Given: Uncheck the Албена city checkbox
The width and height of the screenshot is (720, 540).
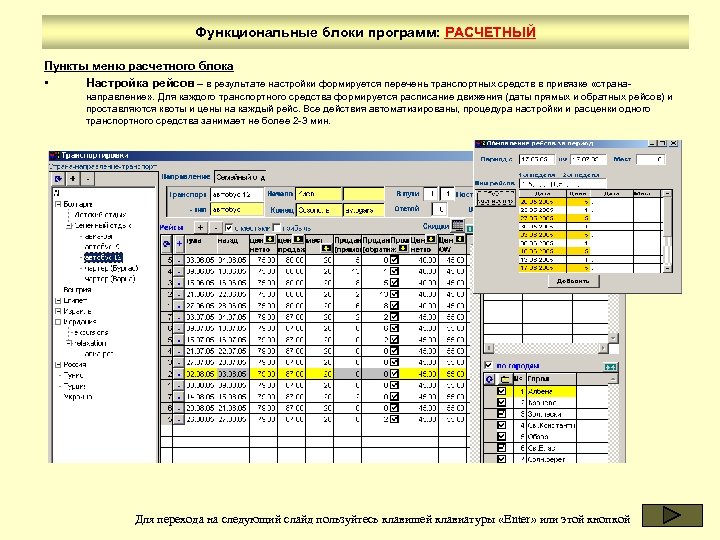Looking at the screenshot, I should [x=501, y=391].
